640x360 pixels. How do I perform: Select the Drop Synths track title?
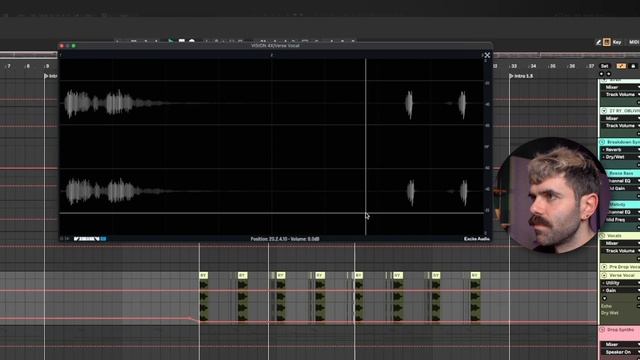point(620,330)
